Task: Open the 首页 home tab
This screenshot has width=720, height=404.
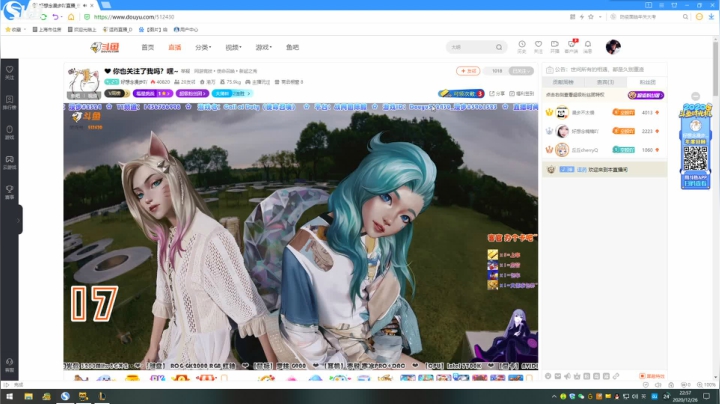Action: (147, 47)
